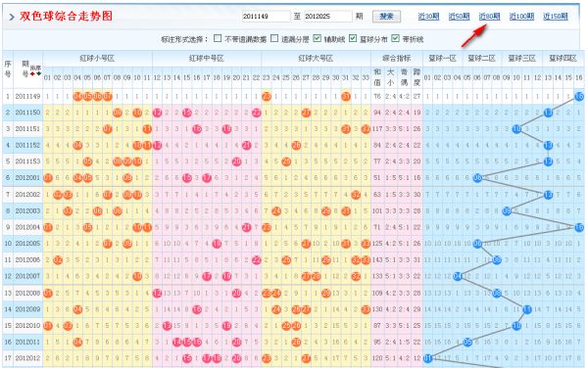Click blue ball 09 in row 2012003

tap(507, 210)
